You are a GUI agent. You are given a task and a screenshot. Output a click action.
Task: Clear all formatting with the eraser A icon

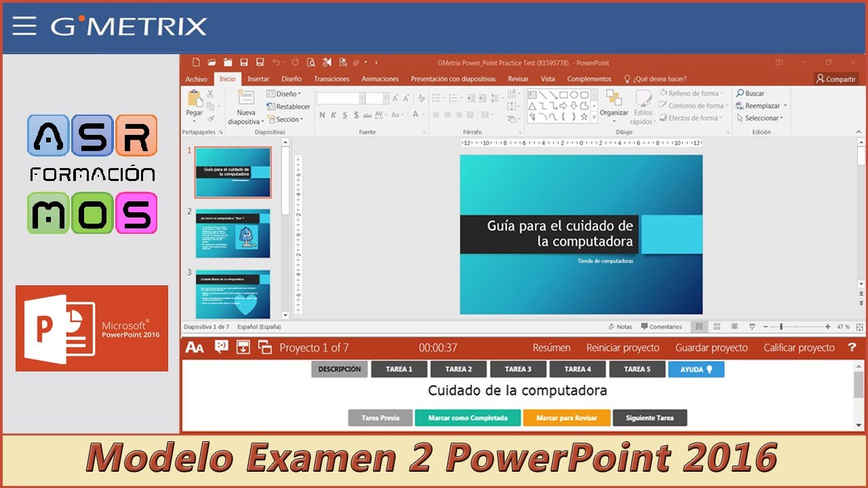point(421,98)
